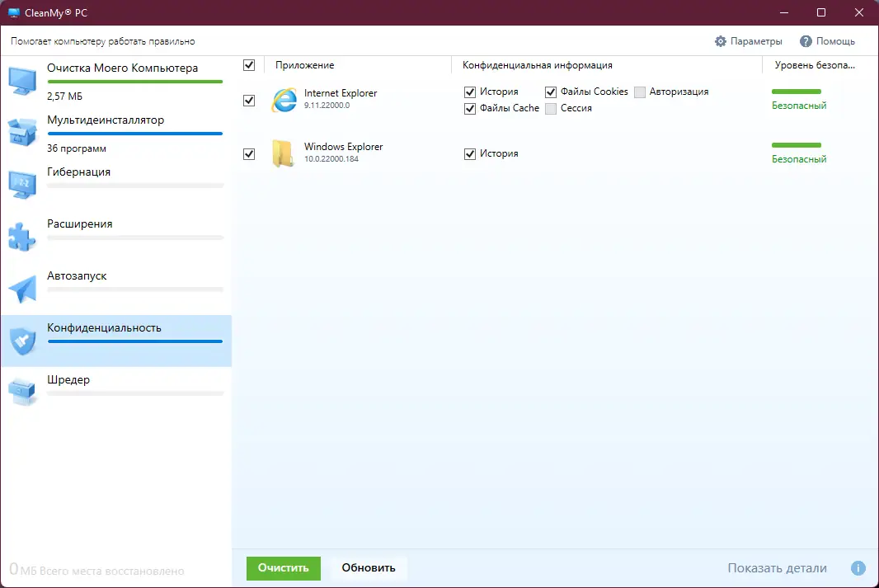This screenshot has width=879, height=588.
Task: Open the Мультидеинсталлятор section
Action: coord(116,134)
